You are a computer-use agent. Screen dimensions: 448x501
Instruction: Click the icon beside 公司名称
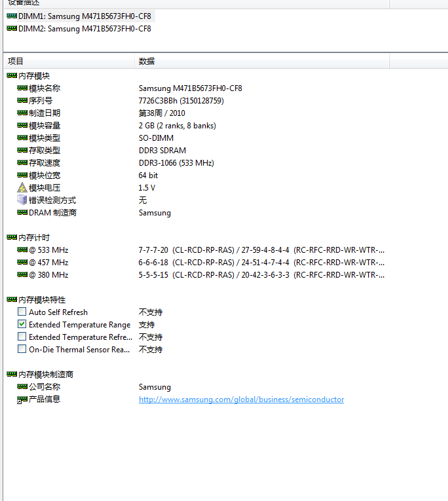[22, 386]
